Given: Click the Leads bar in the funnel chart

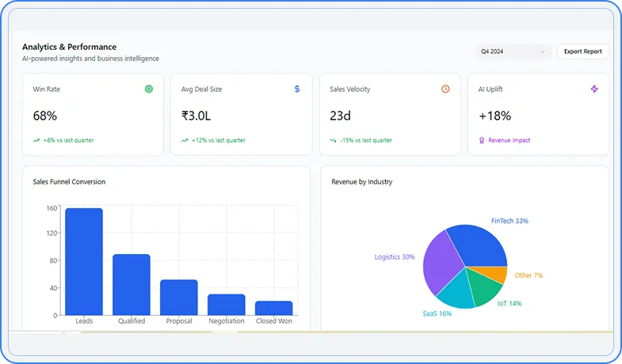Looking at the screenshot, I should [x=84, y=261].
